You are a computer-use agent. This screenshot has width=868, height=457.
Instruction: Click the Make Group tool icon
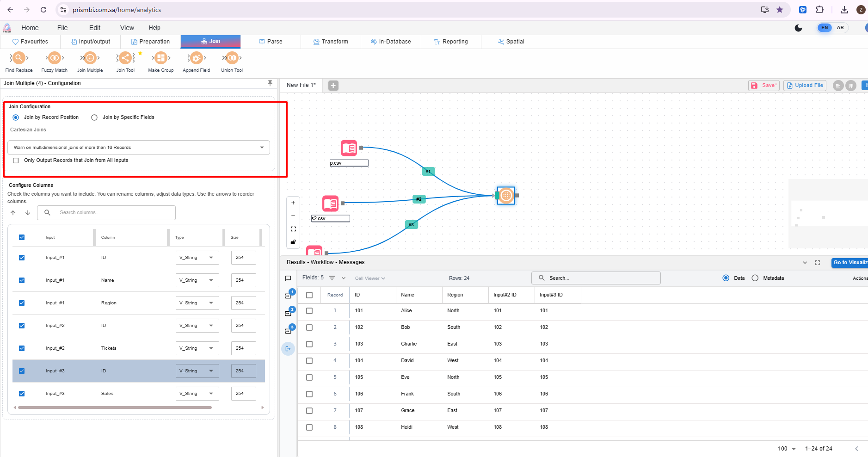pos(160,58)
